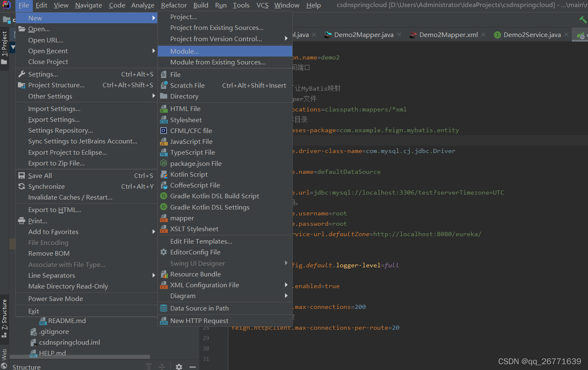The width and height of the screenshot is (588, 370).
Task: Expand Line Separators submenu arrow
Action: [154, 275]
